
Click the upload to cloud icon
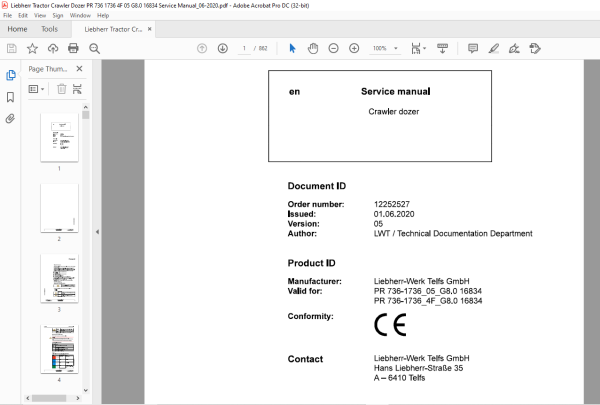coord(53,49)
